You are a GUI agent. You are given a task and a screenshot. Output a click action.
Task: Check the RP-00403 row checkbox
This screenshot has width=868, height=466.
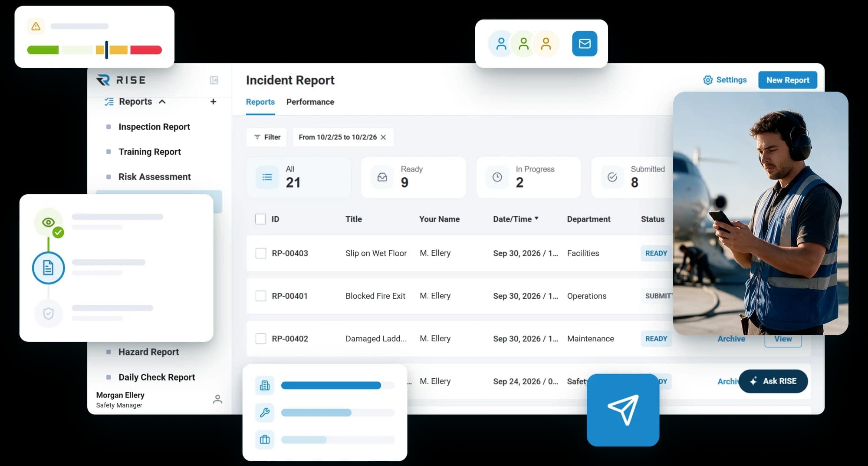261,253
